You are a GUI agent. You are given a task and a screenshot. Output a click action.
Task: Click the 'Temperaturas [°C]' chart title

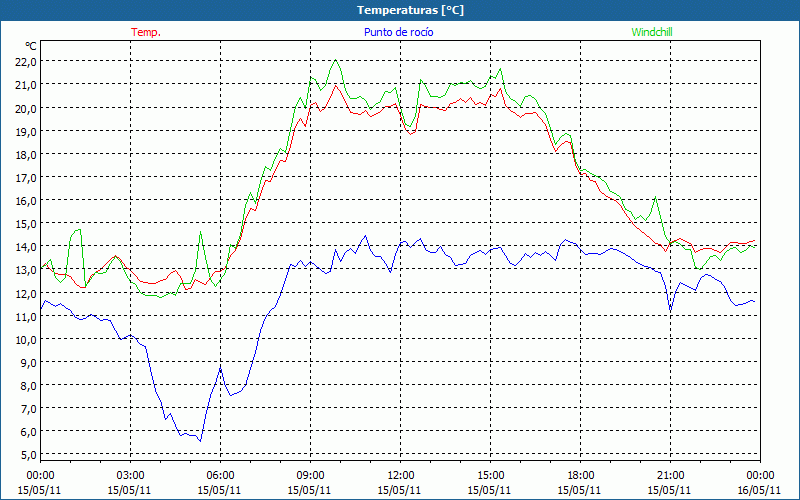click(x=410, y=10)
